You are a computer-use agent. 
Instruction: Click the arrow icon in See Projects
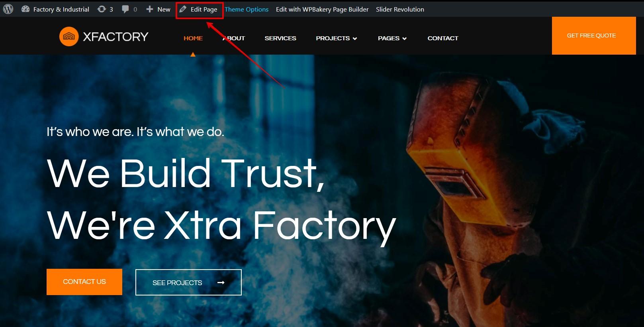[221, 282]
